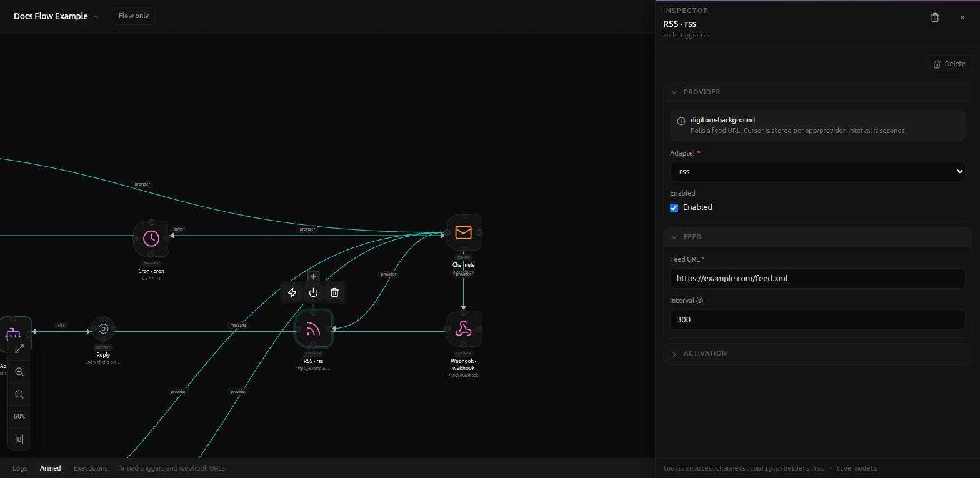Viewport: 980px width, 478px height.
Task: Click the trash icon above the RSS node
Action: tap(334, 292)
